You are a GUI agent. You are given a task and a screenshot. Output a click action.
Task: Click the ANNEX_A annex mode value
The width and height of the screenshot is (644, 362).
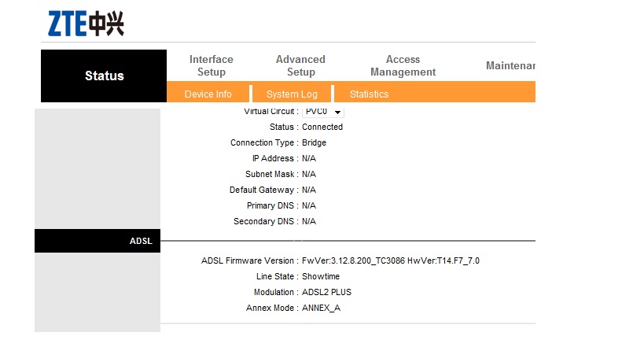(321, 308)
